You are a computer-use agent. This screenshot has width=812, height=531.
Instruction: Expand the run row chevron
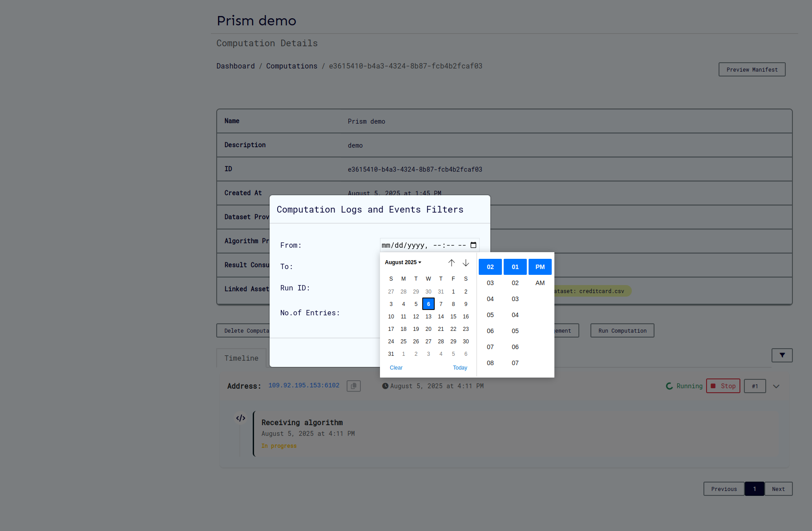[x=776, y=386]
